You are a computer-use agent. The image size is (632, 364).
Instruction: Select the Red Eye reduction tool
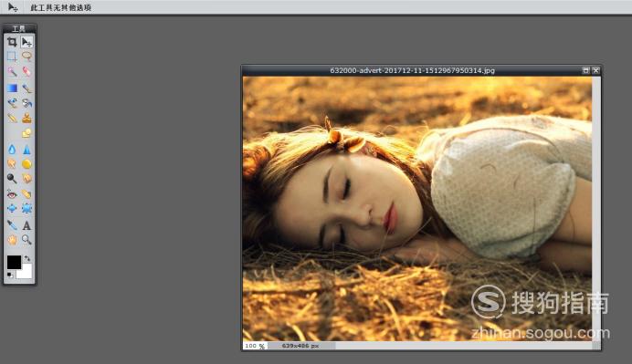12,194
